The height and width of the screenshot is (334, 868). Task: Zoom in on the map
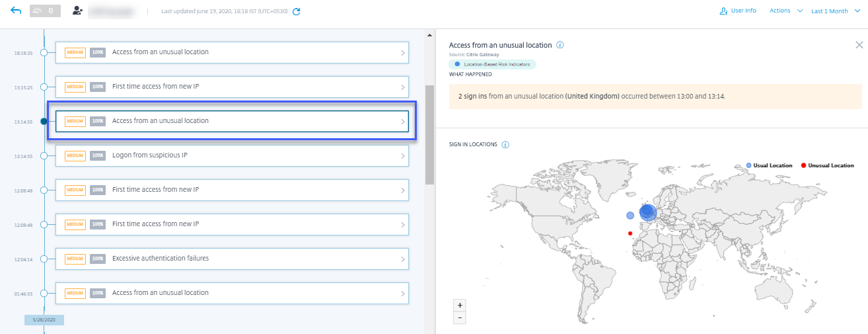pos(460,305)
